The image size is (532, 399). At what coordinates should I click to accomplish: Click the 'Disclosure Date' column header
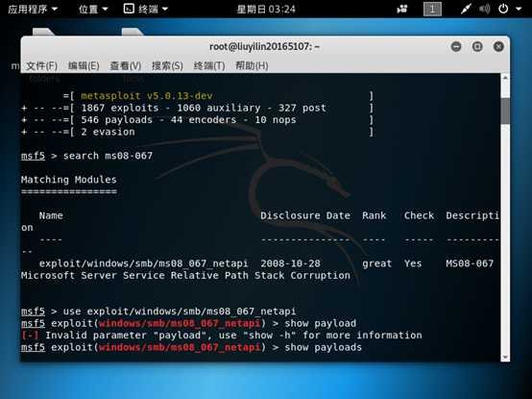click(x=305, y=215)
